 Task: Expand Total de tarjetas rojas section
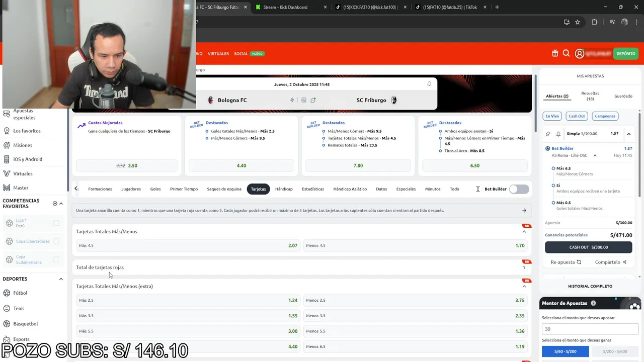coord(524,267)
